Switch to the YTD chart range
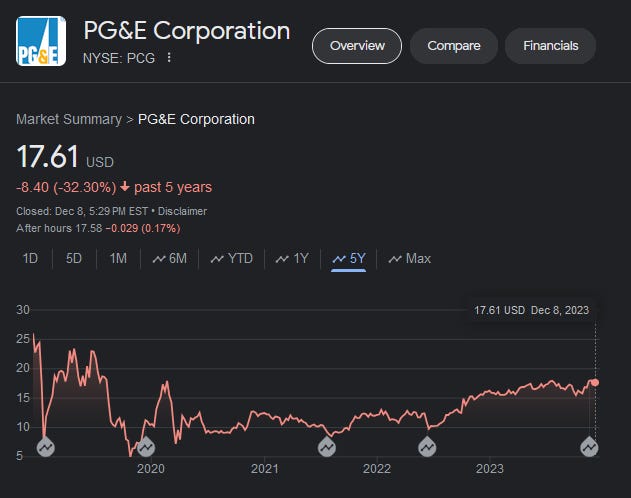The width and height of the screenshot is (631, 498). pos(232,259)
